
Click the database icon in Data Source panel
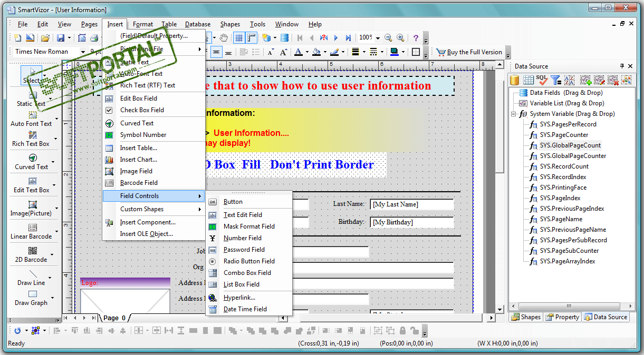pos(515,80)
